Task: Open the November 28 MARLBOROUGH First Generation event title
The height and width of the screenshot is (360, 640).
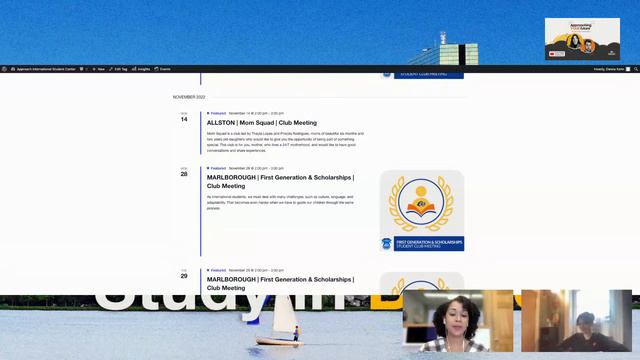Action: click(280, 182)
